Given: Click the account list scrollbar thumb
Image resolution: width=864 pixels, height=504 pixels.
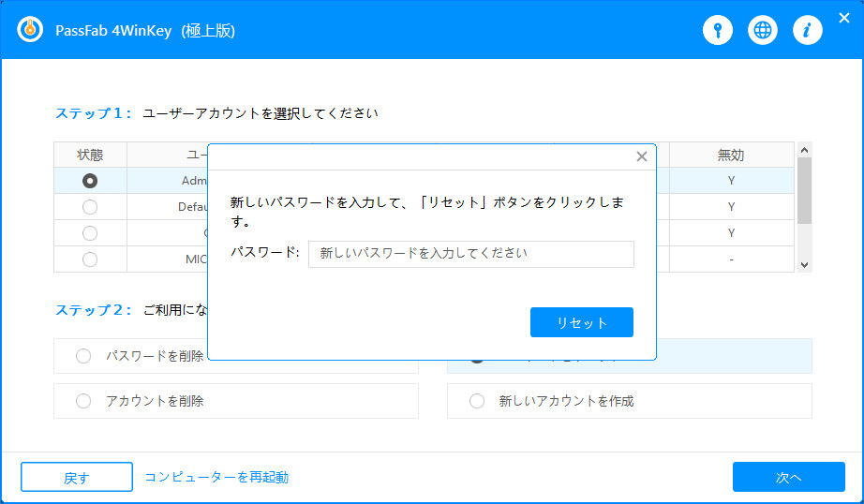Looking at the screenshot, I should [804, 190].
